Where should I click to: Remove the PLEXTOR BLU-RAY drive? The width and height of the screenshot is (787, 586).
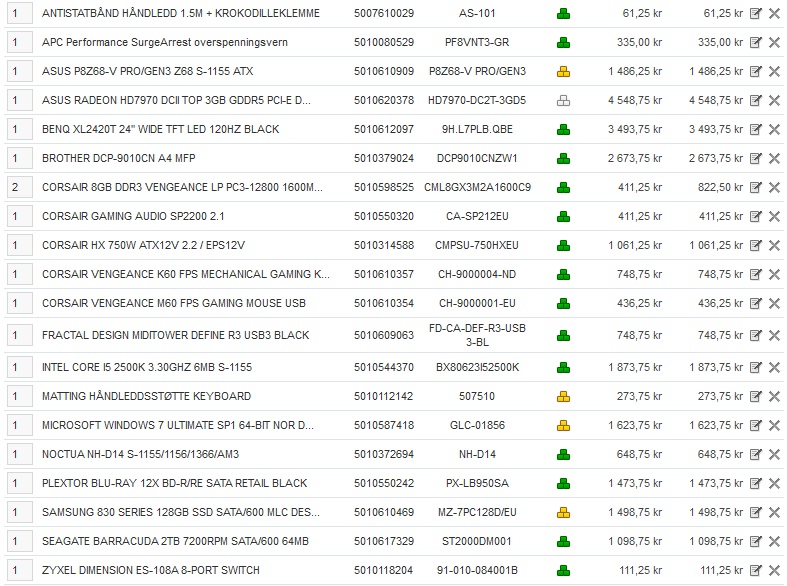774,484
